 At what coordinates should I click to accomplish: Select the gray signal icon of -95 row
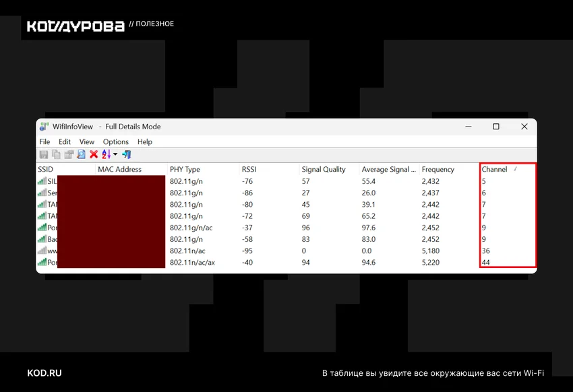click(x=42, y=251)
